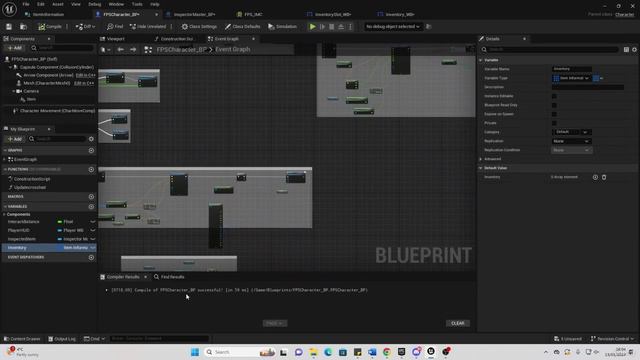Enable Blueprint Read Only checkbox
This screenshot has width=640, height=360.
point(554,105)
